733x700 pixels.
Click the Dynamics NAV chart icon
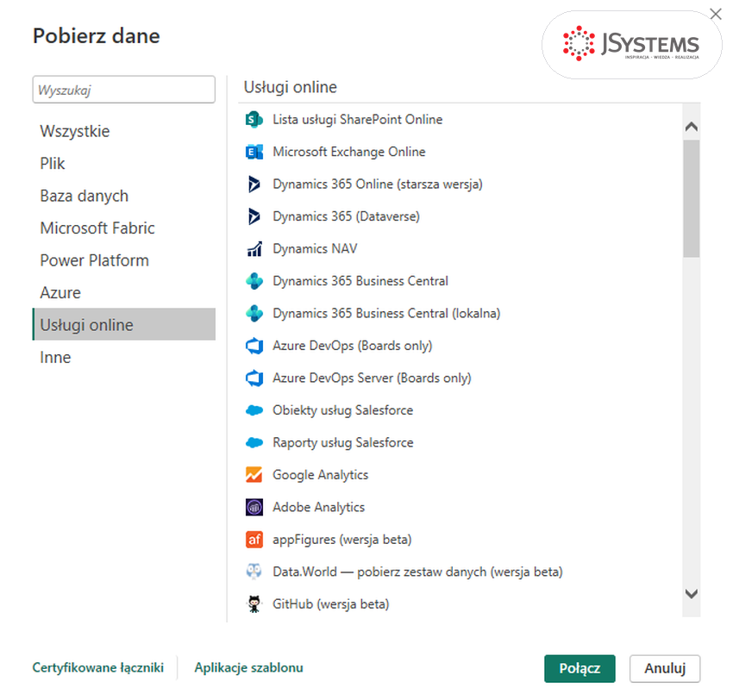pos(254,248)
